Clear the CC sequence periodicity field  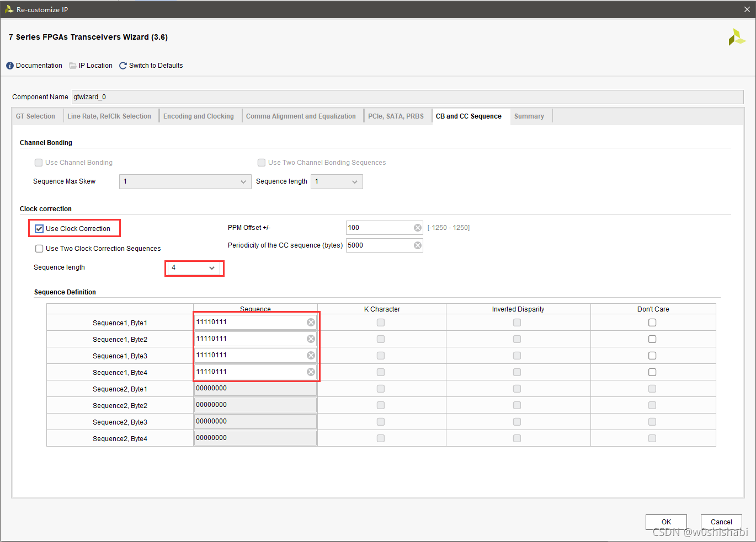[x=418, y=245]
